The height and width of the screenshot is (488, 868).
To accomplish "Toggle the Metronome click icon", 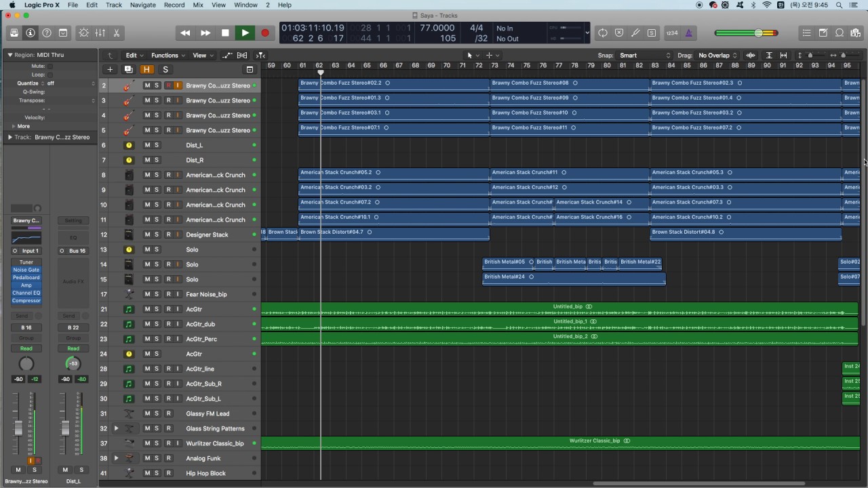I will 688,33.
